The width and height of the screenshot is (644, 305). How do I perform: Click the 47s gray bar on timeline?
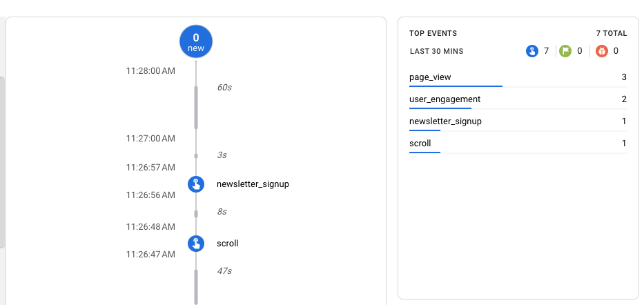196,286
